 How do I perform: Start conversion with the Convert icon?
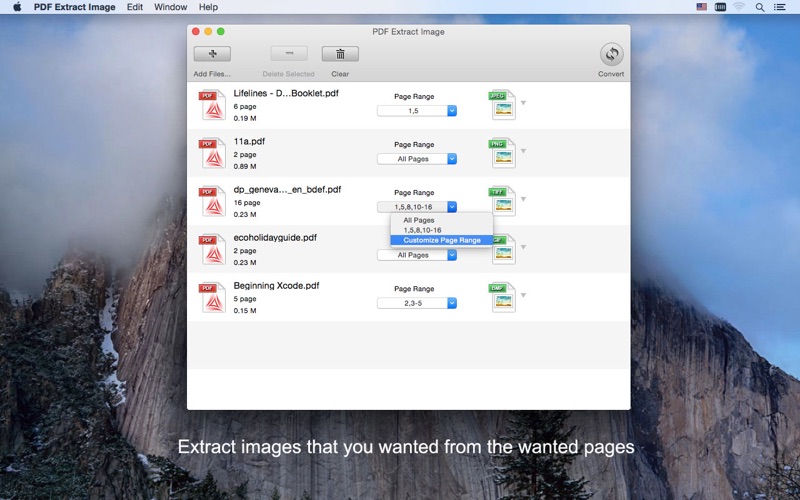point(611,54)
